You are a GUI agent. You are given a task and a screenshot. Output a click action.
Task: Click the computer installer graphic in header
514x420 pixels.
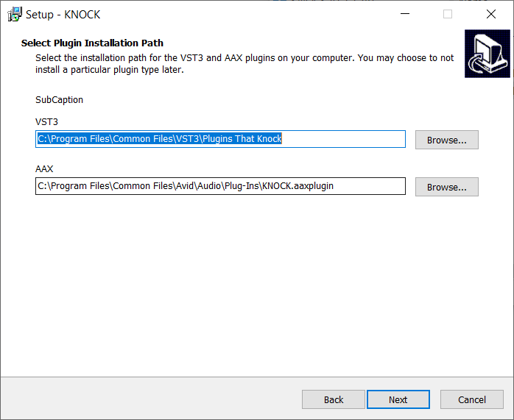click(485, 53)
